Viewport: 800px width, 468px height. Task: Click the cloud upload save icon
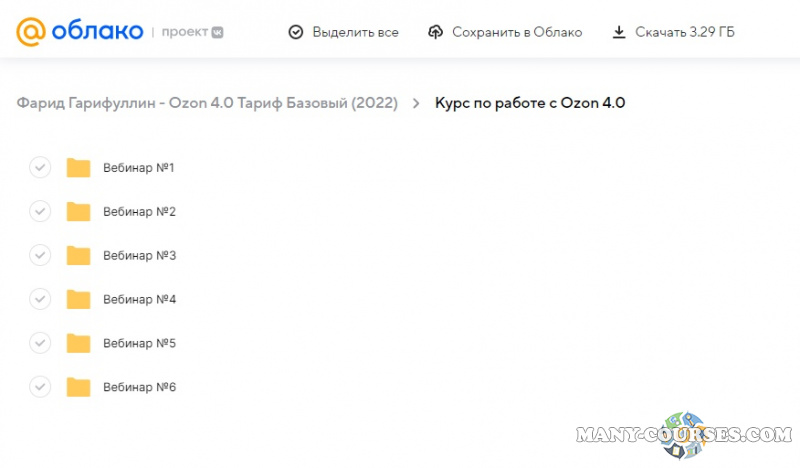point(435,32)
